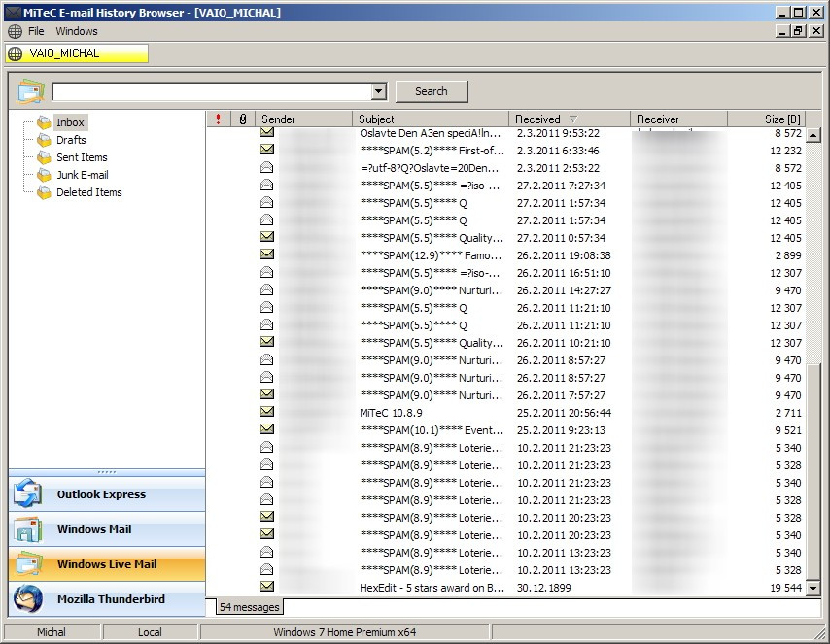Click the 54 messages status label
830x644 pixels.
coord(250,607)
